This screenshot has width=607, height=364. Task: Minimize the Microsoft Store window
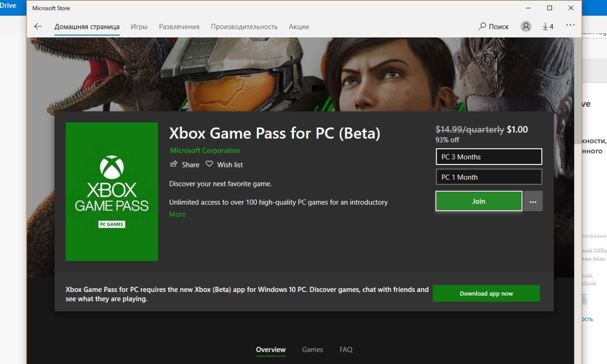(x=528, y=8)
